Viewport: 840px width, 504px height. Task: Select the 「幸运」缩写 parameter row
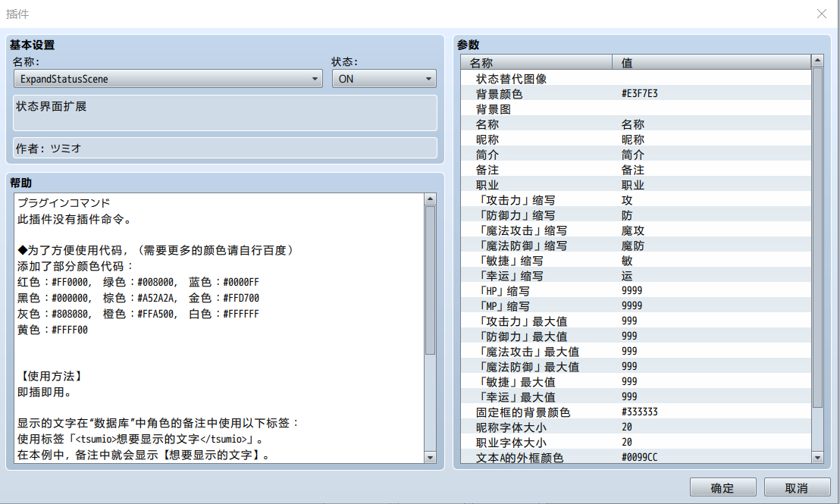[x=636, y=276]
